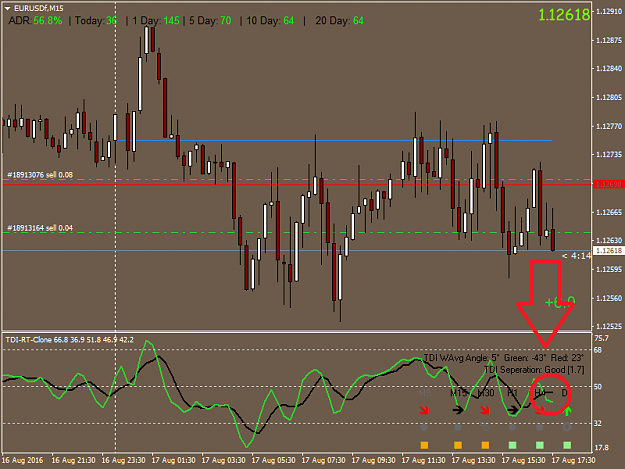The width and height of the screenshot is (625, 469).
Task: Click the grey dot under the M15 arrow
Action: (x=458, y=427)
